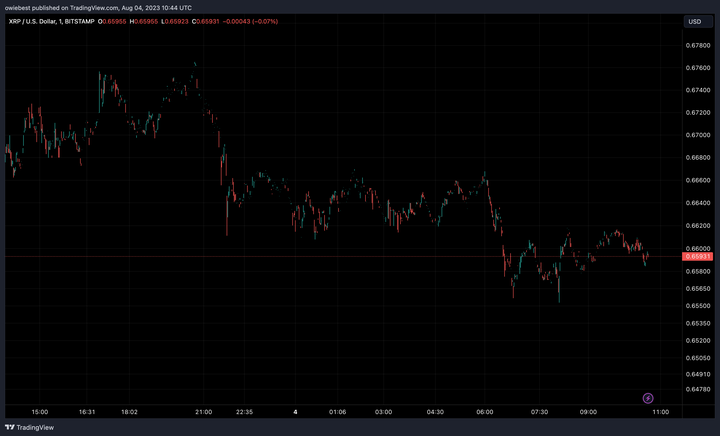Click the 0.65500 price axis label

point(698,306)
